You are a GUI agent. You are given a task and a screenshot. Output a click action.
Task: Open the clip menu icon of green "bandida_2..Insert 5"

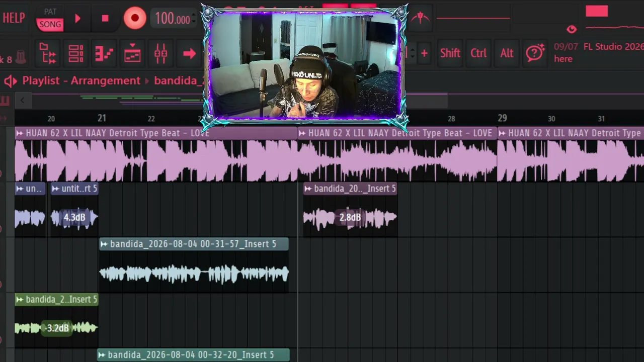pyautogui.click(x=20, y=300)
